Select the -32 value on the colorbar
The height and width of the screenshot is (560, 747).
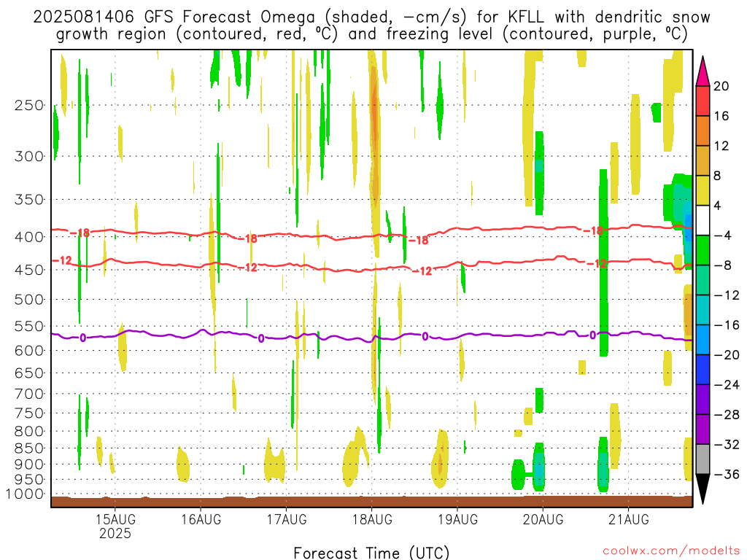pyautogui.click(x=727, y=444)
